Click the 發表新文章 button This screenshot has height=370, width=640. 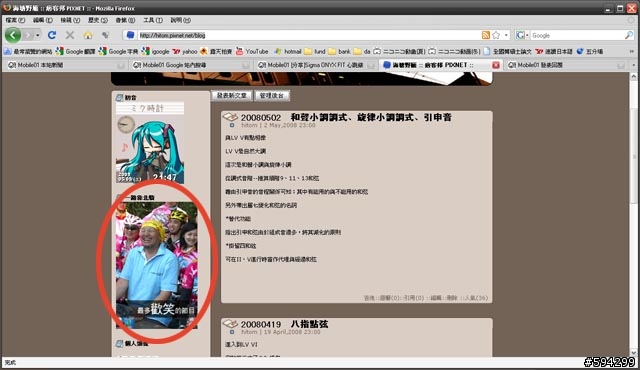(x=232, y=95)
